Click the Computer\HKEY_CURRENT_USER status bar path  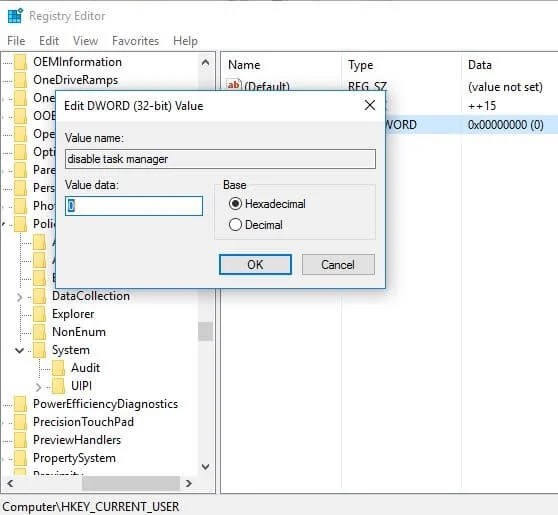90,507
